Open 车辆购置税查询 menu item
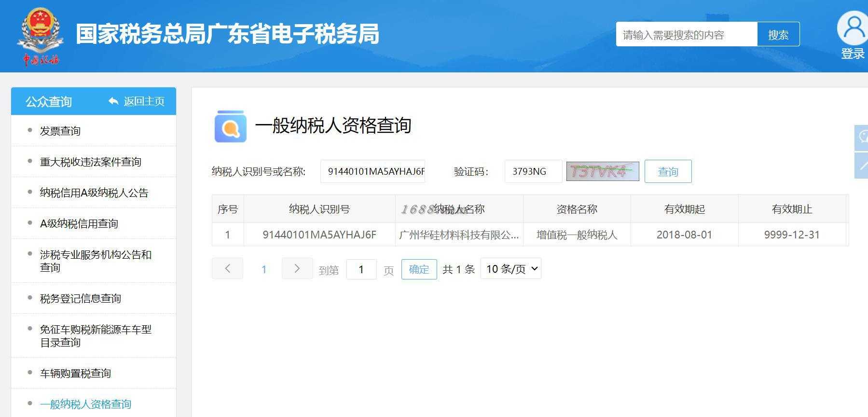The image size is (868, 417). click(x=75, y=373)
